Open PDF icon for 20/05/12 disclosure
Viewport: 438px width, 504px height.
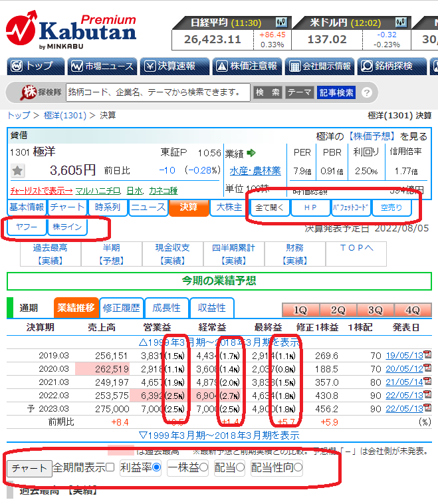point(427,368)
